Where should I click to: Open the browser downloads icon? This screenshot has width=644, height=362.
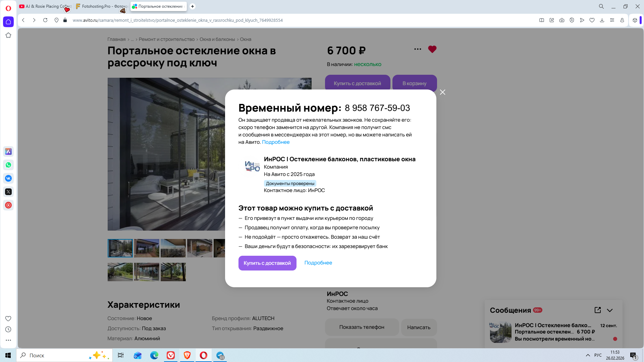click(x=602, y=20)
